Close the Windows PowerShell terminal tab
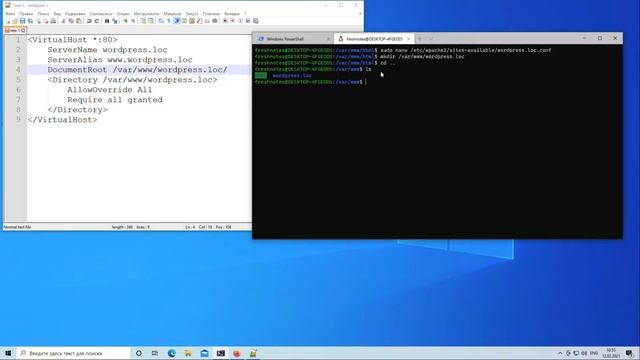Screen dimensions: 640x360 [x=328, y=39]
